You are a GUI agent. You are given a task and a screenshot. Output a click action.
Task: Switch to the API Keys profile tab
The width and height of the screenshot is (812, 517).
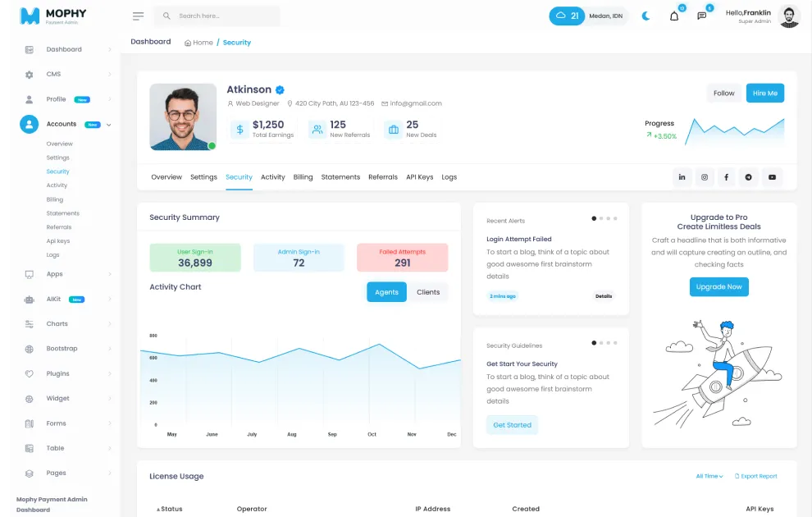coord(419,177)
